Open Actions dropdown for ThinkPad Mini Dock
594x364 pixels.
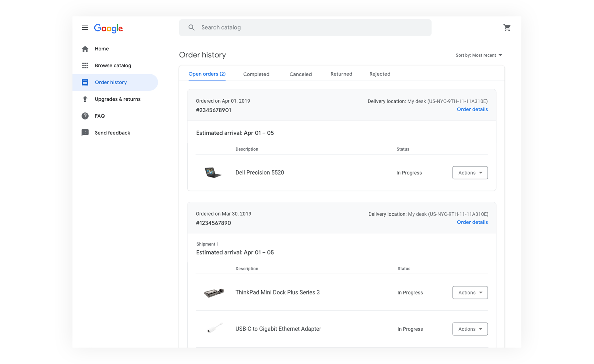tap(470, 293)
